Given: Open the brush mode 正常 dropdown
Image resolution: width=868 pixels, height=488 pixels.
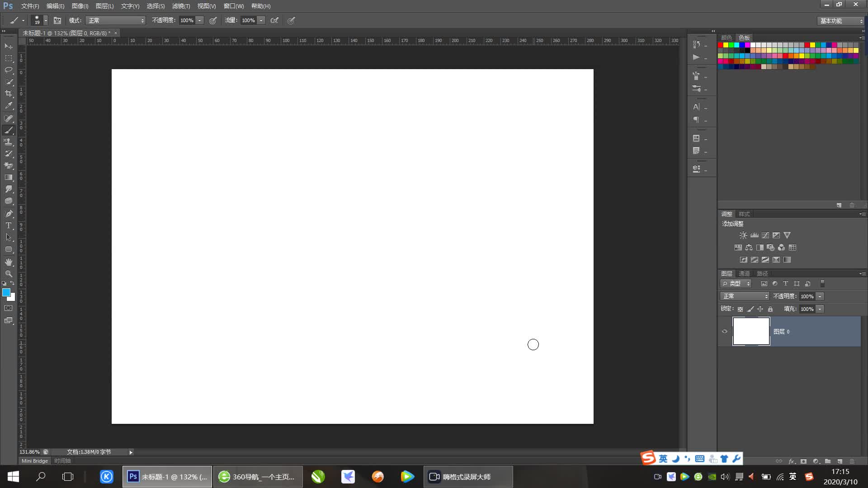Looking at the screenshot, I should (x=116, y=20).
